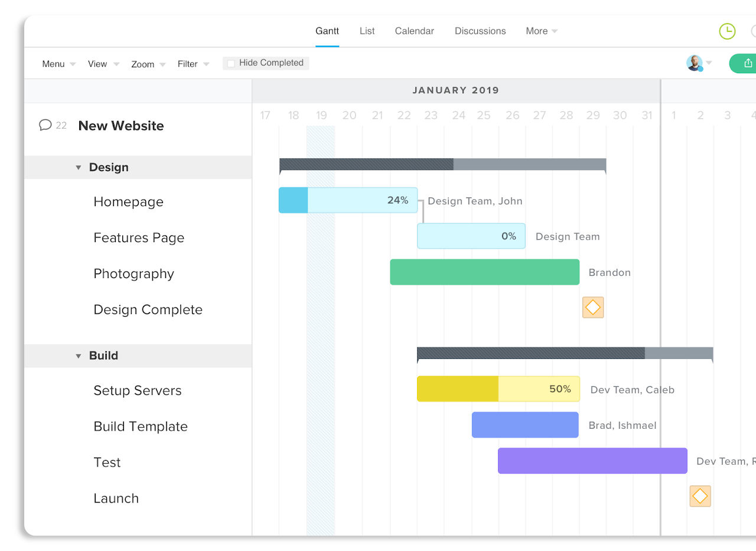Open the Menu dropdown

point(59,64)
